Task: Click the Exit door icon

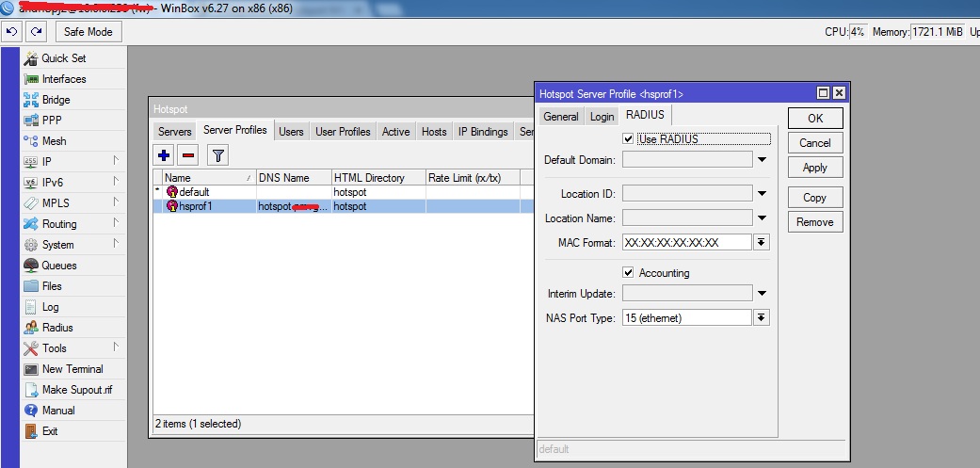Action: (31, 431)
